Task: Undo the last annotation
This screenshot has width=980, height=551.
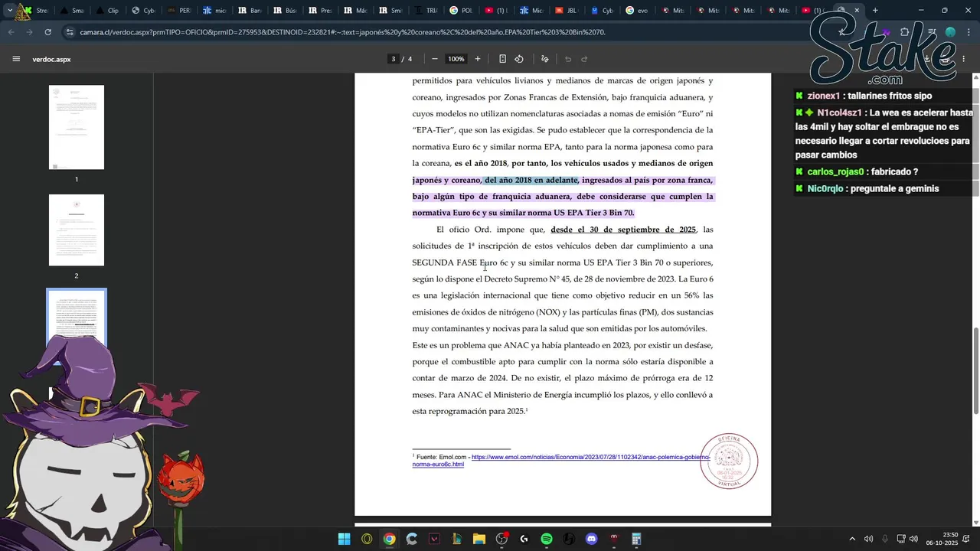Action: pos(568,59)
